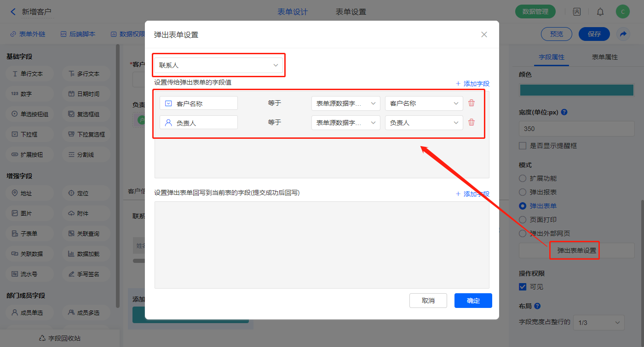644x347 pixels.
Task: Click the back arrow beside 新增客户
Action: [13, 12]
